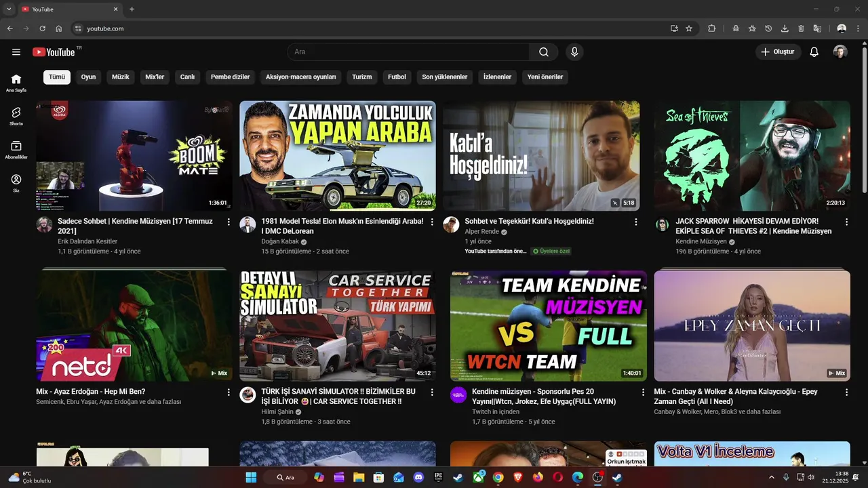The width and height of the screenshot is (868, 488).
Task: Open browser downloads icon
Action: point(785,28)
